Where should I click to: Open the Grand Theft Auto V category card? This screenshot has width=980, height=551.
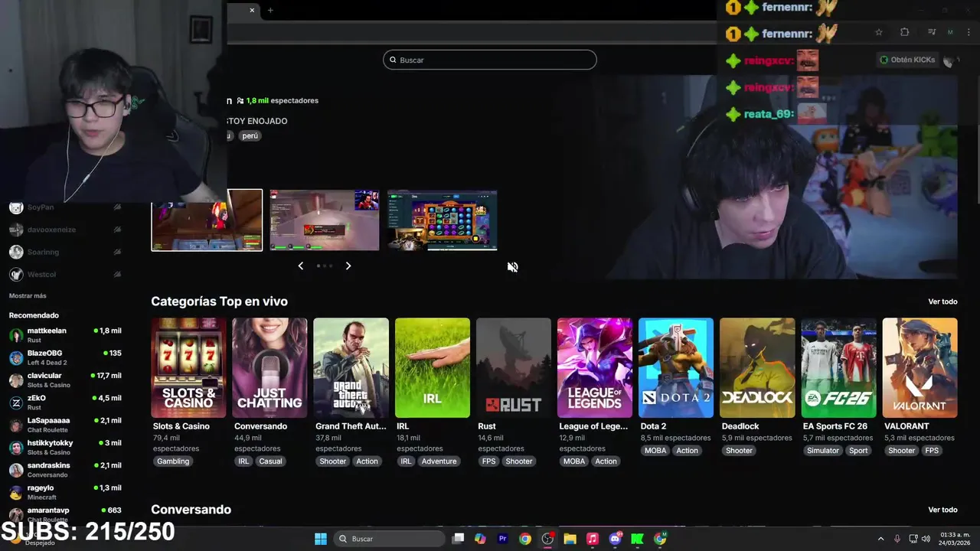(x=351, y=368)
